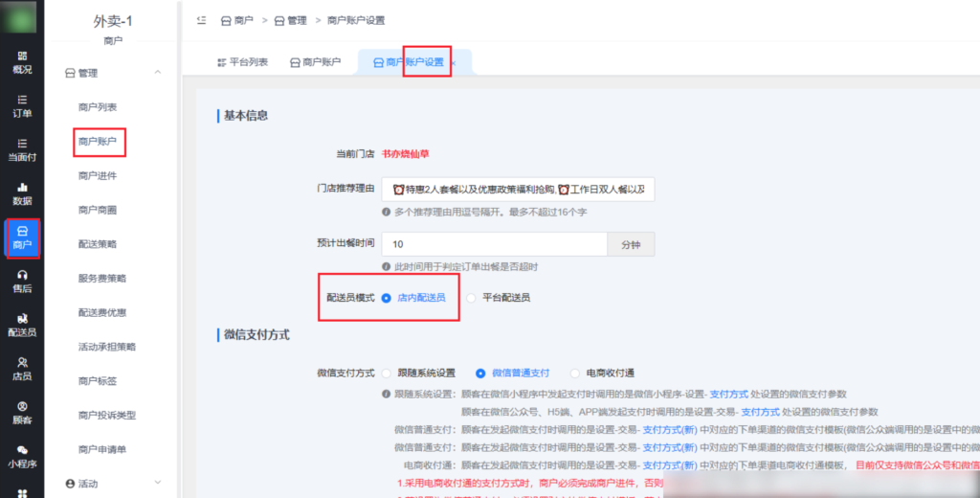This screenshot has height=498, width=980.
Task: Open the 顾客 customers section
Action: tap(22, 412)
